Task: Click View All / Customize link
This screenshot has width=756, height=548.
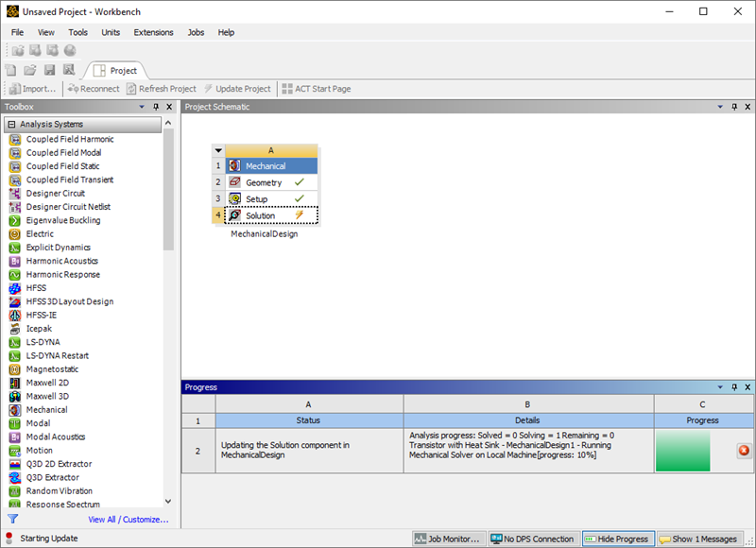Action: pyautogui.click(x=128, y=520)
